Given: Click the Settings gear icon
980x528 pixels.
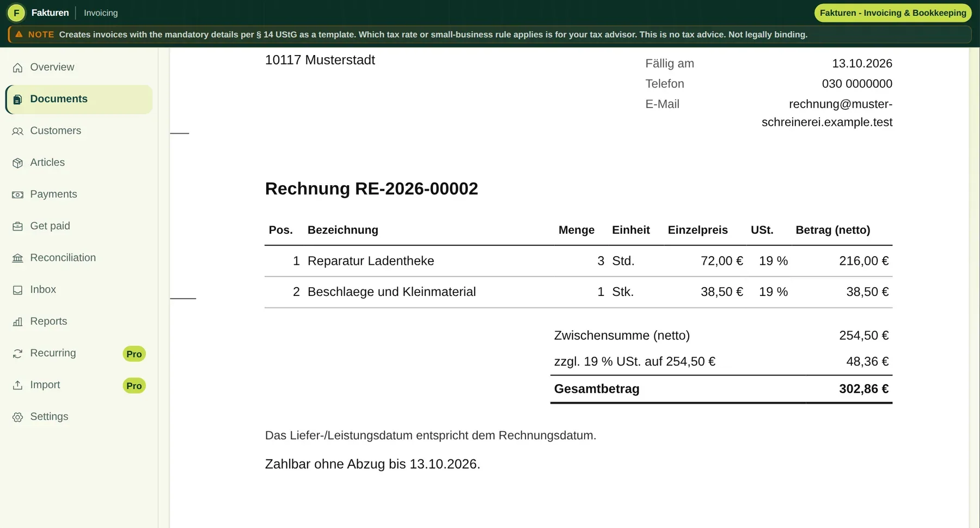Looking at the screenshot, I should coord(17,417).
